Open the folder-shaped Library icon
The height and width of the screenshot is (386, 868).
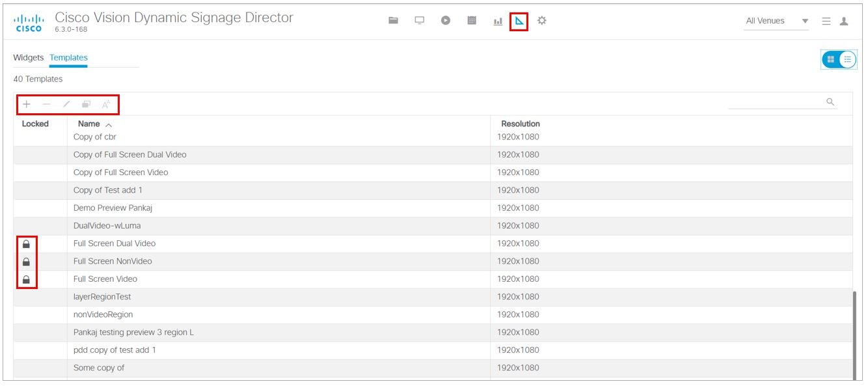pos(393,21)
